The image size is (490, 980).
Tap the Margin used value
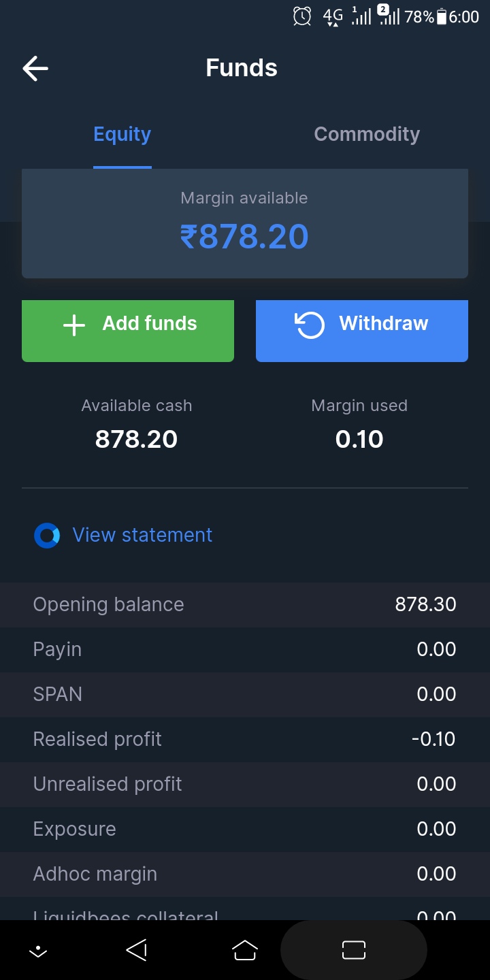359,440
